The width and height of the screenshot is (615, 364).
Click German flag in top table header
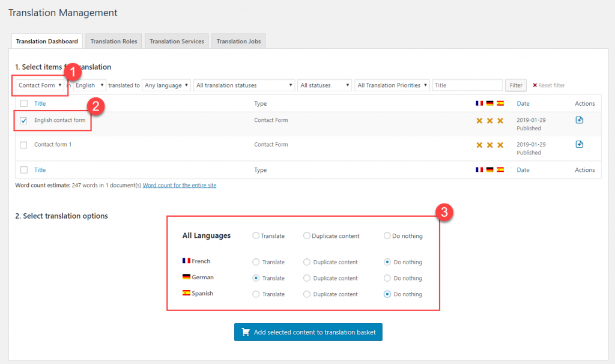click(490, 103)
